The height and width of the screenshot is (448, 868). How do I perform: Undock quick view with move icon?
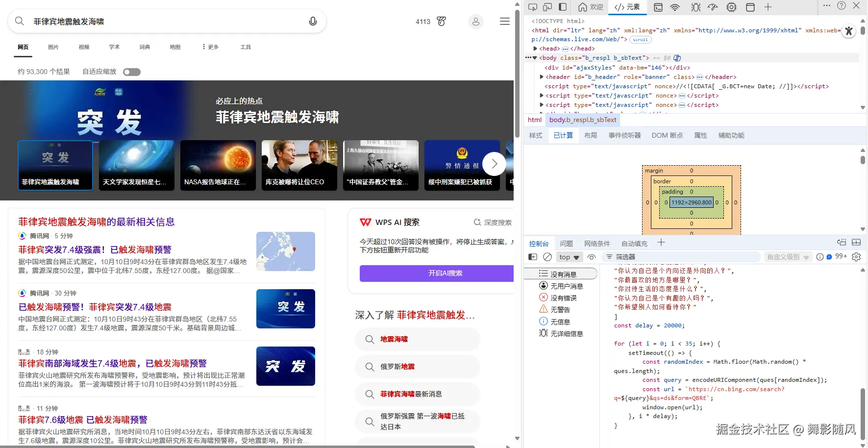point(842,242)
